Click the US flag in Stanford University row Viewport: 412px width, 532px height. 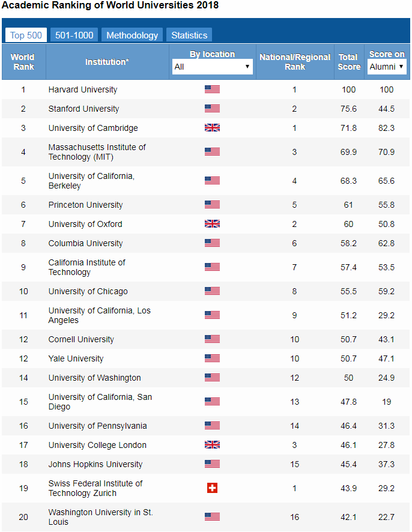tap(212, 109)
